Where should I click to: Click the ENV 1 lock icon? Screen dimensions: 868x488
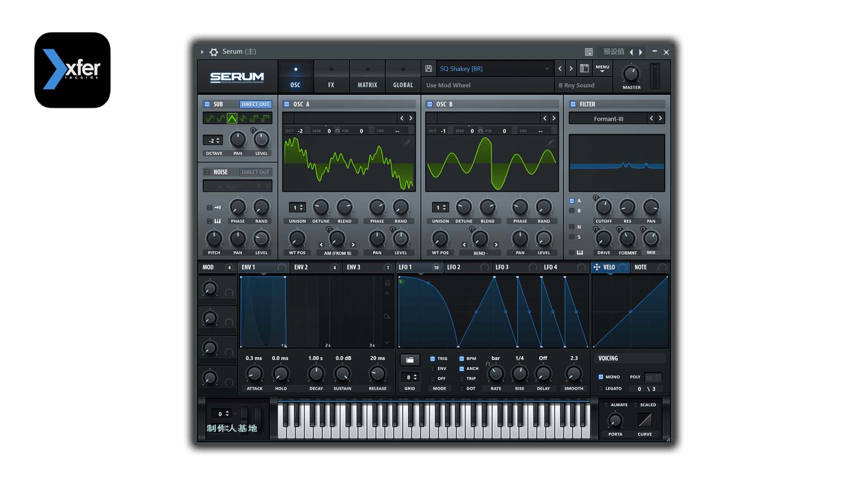click(x=387, y=283)
